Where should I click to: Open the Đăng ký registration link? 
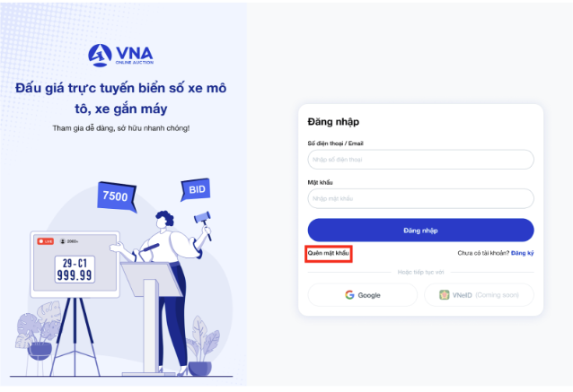pyautogui.click(x=522, y=253)
